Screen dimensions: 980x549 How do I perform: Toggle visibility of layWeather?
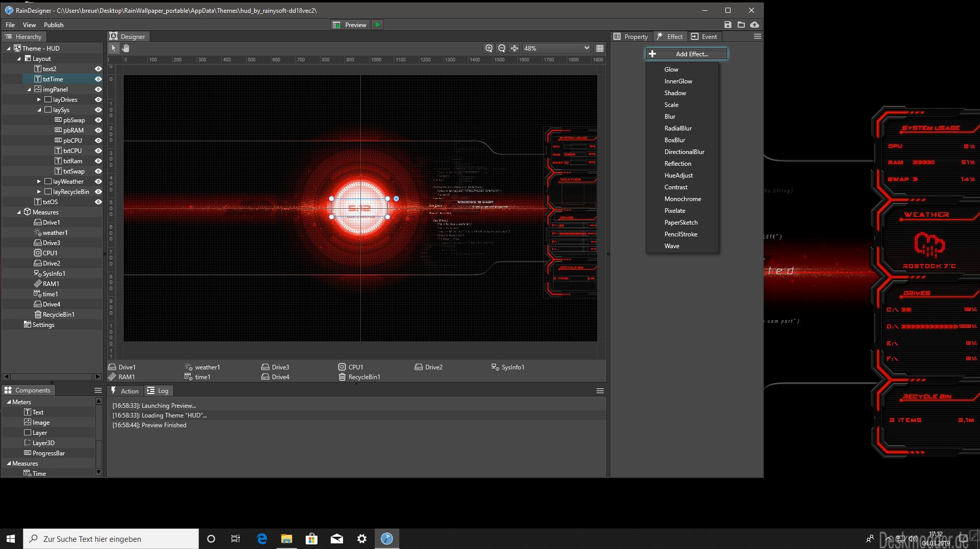(x=98, y=182)
